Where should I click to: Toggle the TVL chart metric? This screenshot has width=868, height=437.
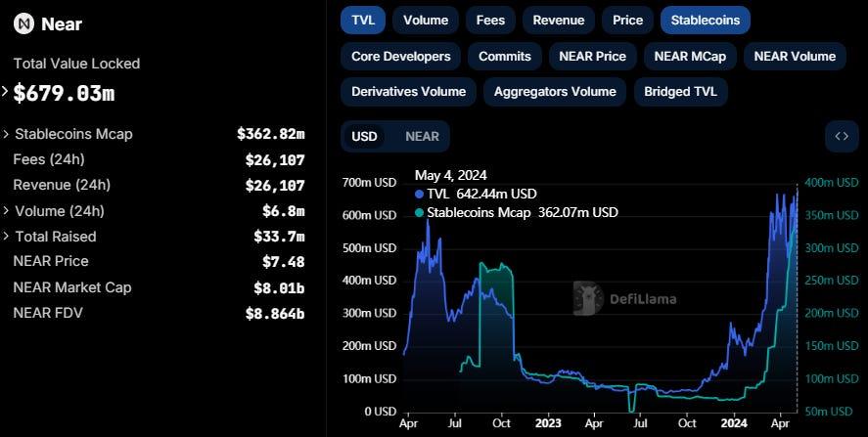(363, 20)
